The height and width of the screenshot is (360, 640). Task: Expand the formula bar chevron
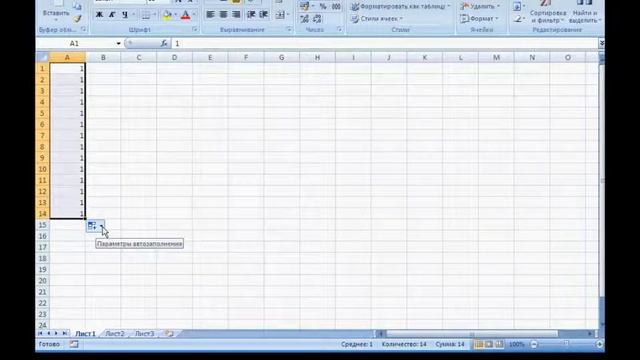click(x=601, y=43)
